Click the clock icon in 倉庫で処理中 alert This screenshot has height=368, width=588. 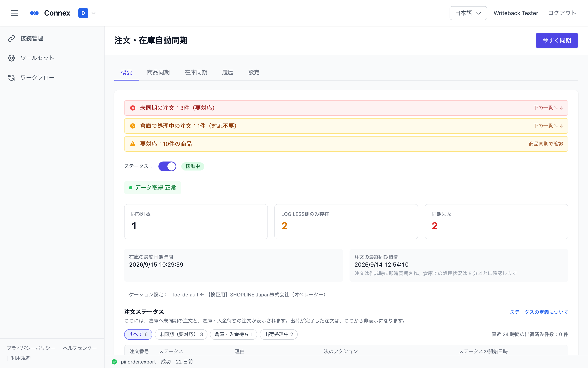click(133, 126)
